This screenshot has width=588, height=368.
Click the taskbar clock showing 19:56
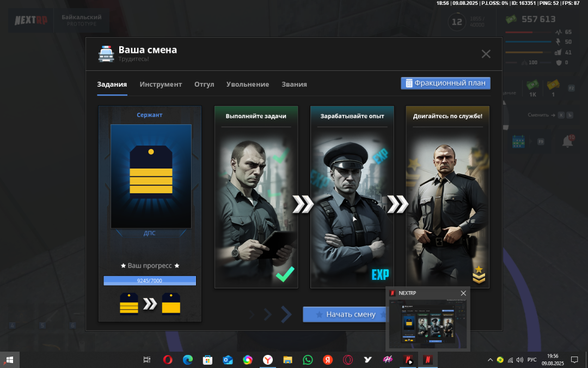click(x=553, y=360)
